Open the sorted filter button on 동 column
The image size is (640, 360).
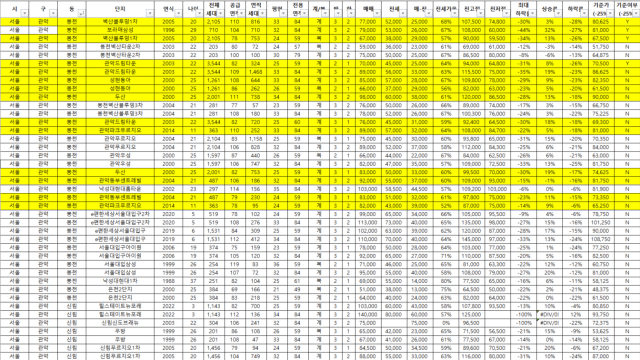point(82,13)
